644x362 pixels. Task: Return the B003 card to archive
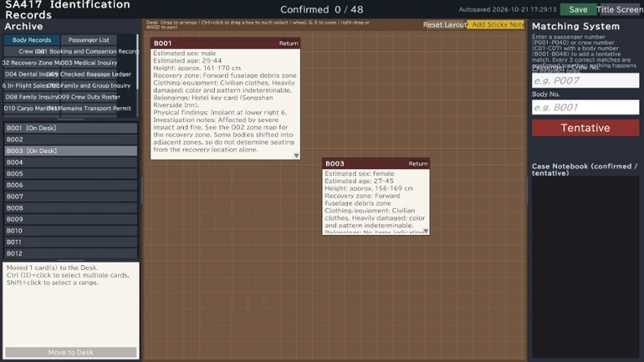[x=418, y=163]
